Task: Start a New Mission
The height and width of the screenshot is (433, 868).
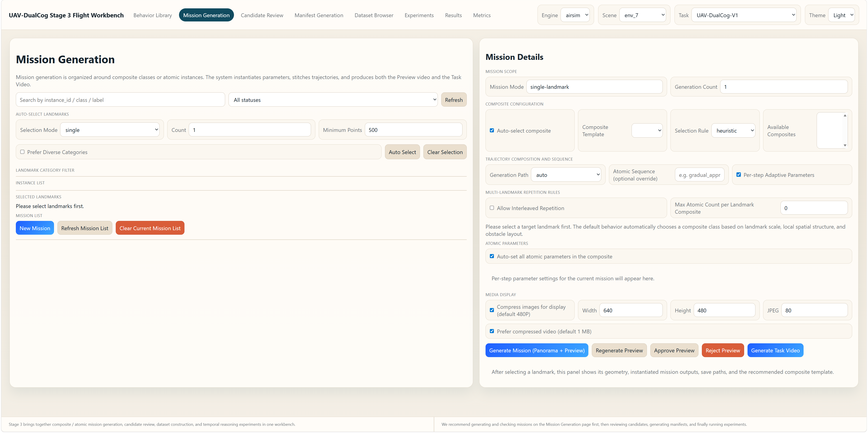Action: (x=35, y=228)
